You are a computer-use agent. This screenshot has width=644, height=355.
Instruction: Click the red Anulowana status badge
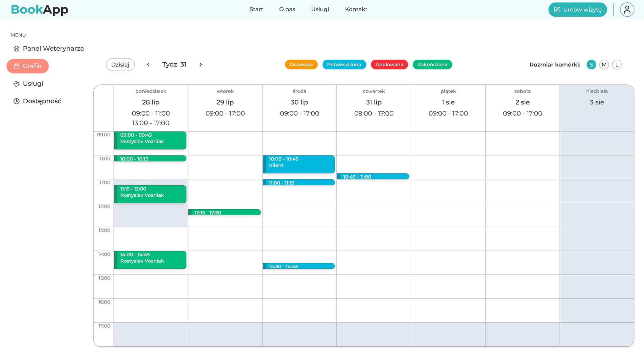coord(389,65)
